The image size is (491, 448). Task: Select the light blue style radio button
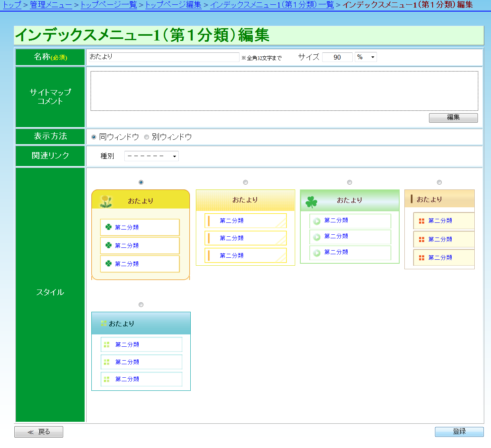click(141, 305)
